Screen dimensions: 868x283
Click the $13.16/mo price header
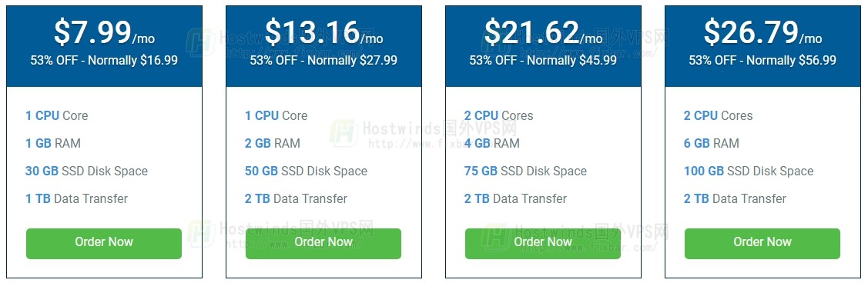tap(323, 32)
